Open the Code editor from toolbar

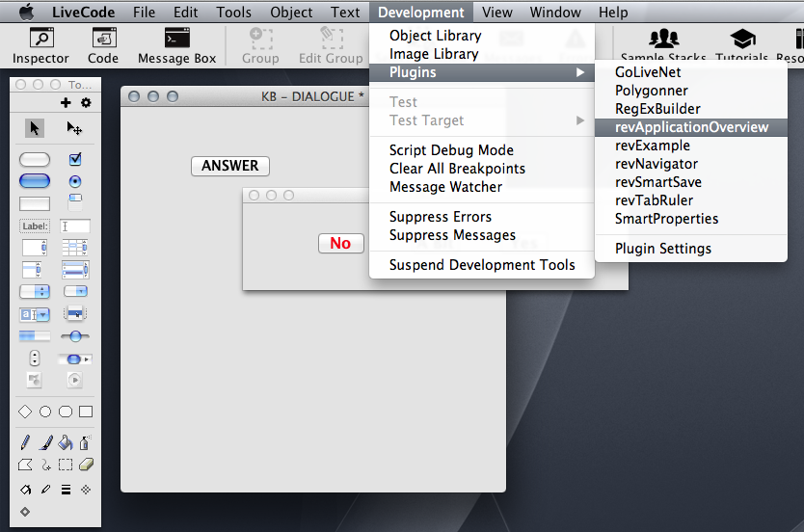pyautogui.click(x=103, y=46)
